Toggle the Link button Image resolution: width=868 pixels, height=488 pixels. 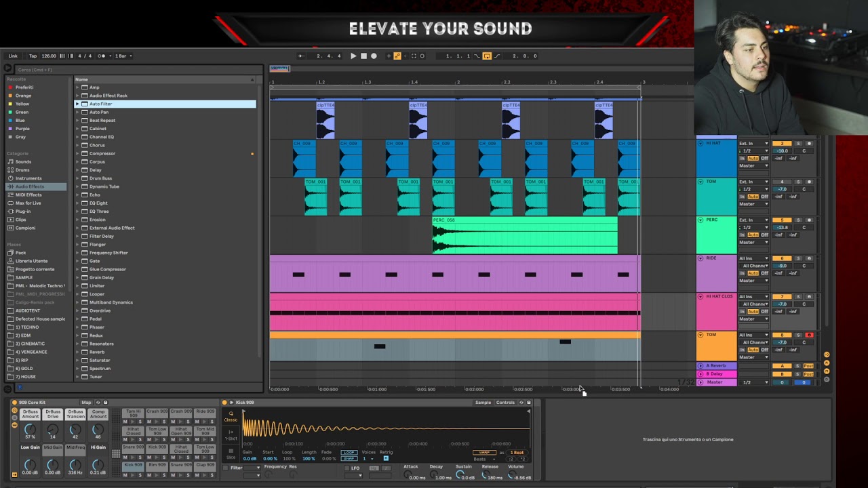pyautogui.click(x=13, y=56)
